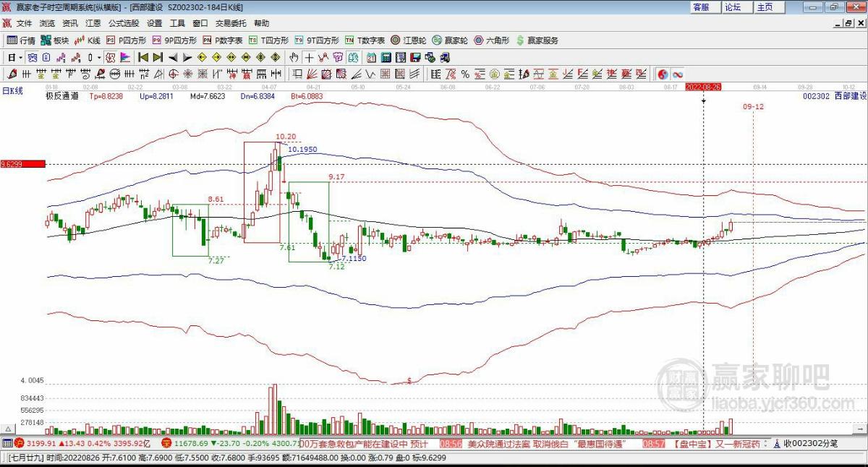The width and height of the screenshot is (868, 467).
Task: Select the hand pan tool
Action: tap(294, 57)
